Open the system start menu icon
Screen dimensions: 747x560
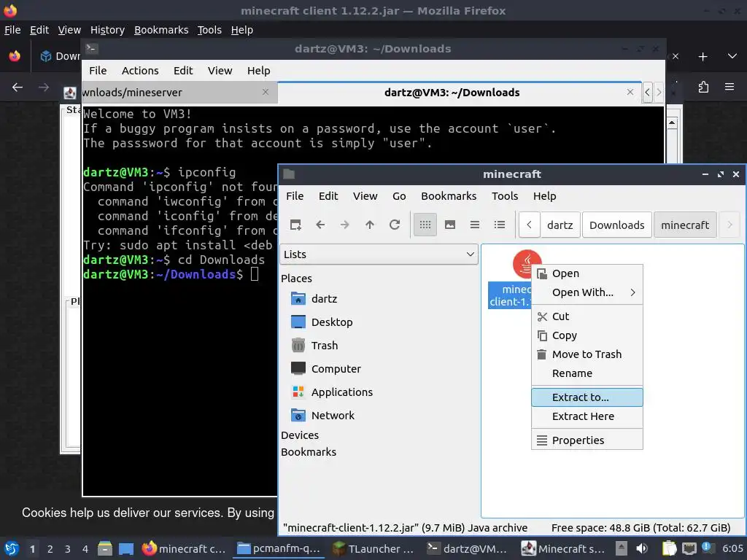[x=12, y=548]
